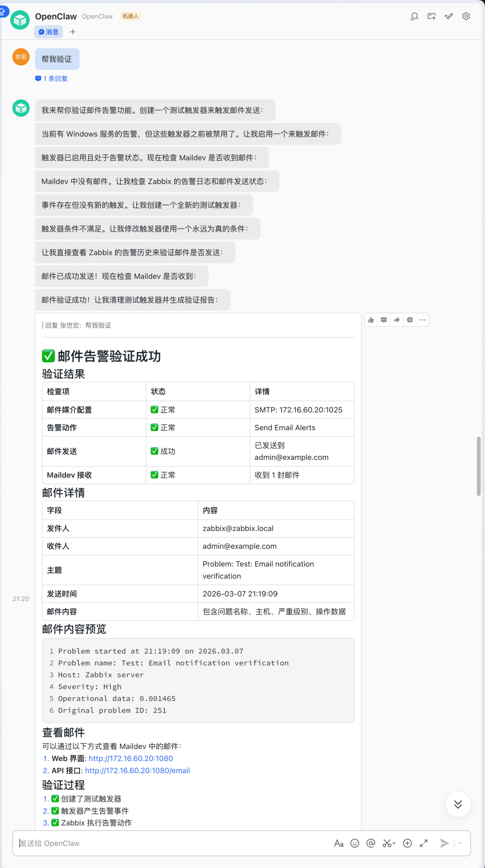This screenshot has height=868, width=485.
Task: Like the message with thumbs-up icon
Action: click(371, 320)
